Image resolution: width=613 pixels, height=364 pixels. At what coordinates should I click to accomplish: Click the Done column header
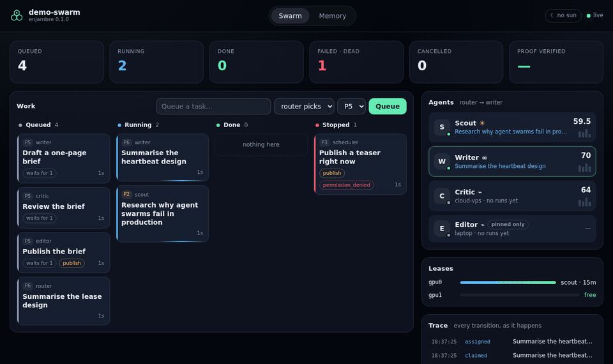(232, 125)
